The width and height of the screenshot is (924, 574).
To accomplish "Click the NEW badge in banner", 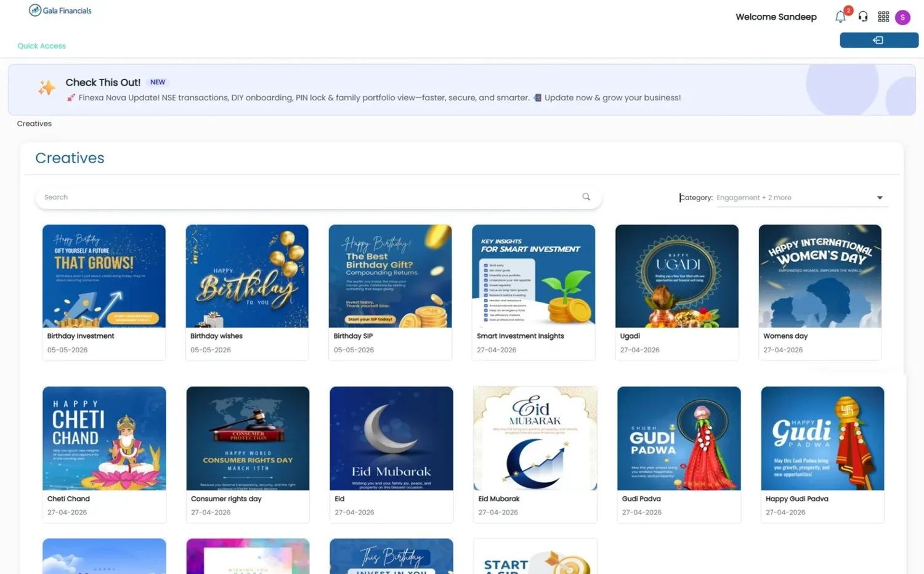I will 158,82.
